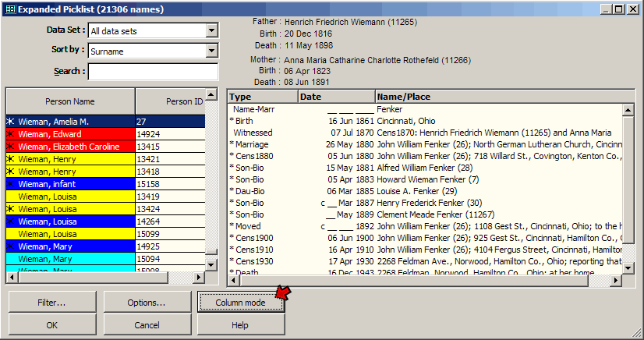The width and height of the screenshot is (644, 340).
Task: Click the left arrow of the name list scrollbar
Action: 12,278
